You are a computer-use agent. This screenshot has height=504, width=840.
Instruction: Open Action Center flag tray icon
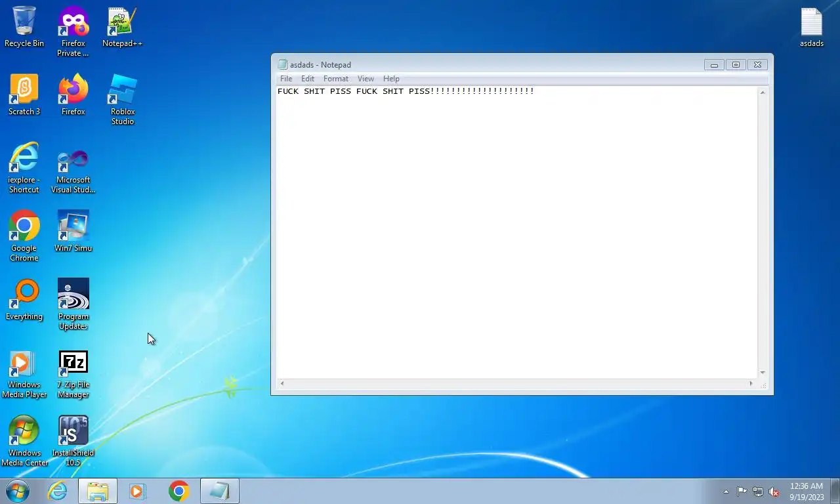(x=742, y=492)
